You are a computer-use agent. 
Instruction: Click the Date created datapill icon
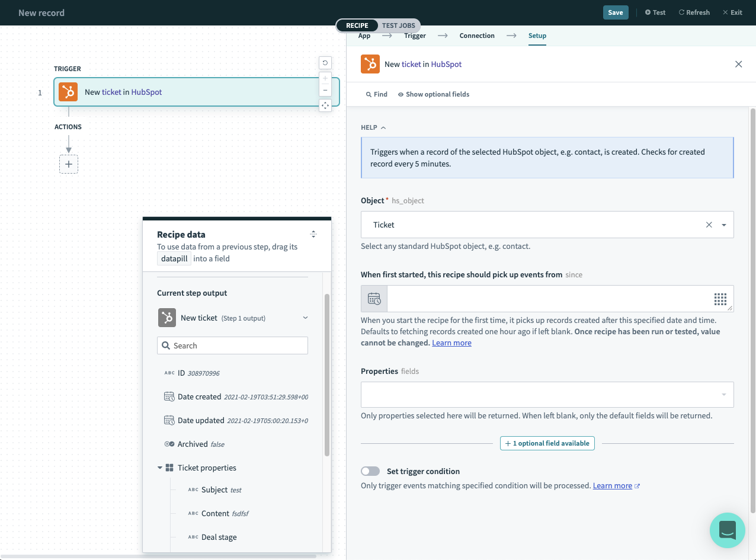pyautogui.click(x=169, y=396)
